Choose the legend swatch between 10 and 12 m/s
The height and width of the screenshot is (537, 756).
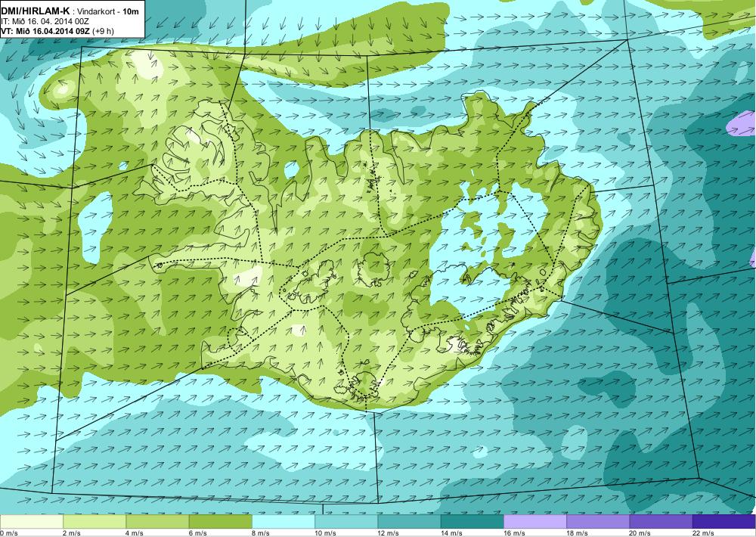click(346, 522)
